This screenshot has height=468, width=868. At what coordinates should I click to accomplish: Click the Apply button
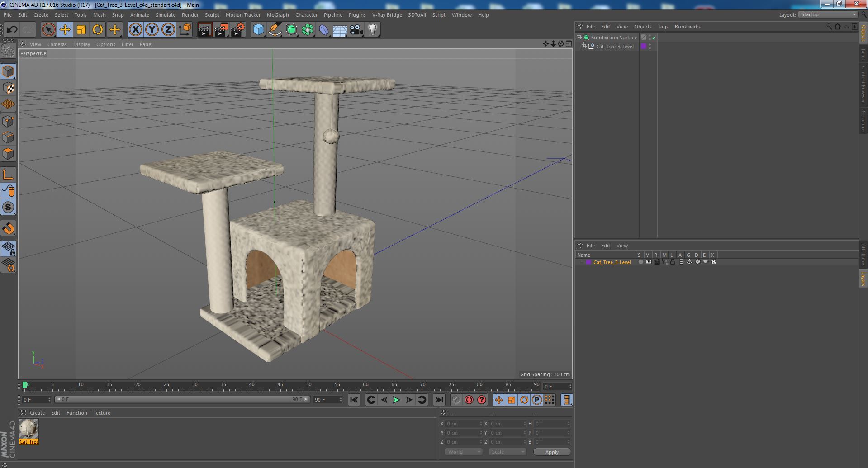click(x=551, y=452)
